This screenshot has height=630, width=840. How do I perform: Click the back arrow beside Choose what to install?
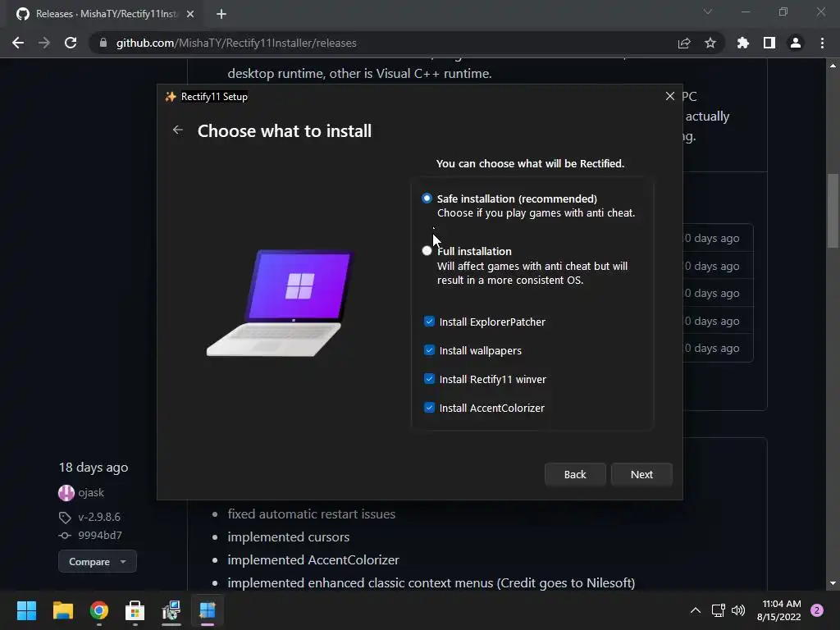[x=178, y=130]
